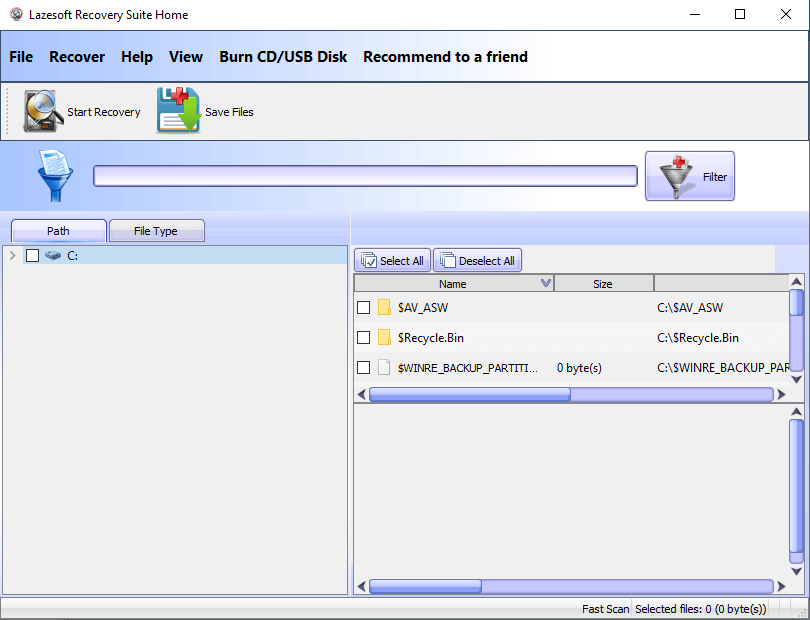Click the C: label in tree
The height and width of the screenshot is (620, 810).
[72, 256]
